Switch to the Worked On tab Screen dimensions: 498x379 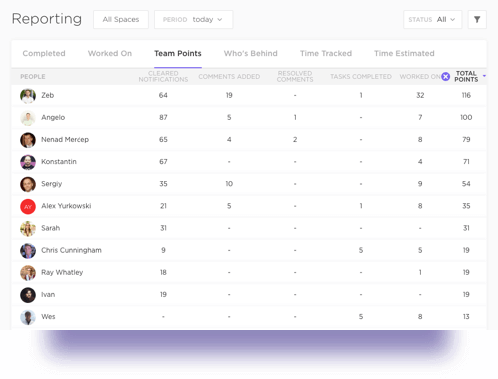tap(110, 53)
